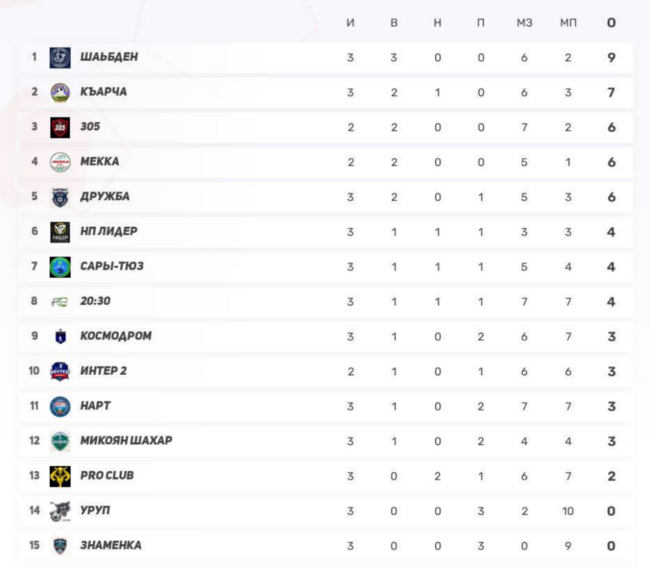The width and height of the screenshot is (650, 577).
Task: Click the Уруп team logo
Action: coord(61,511)
